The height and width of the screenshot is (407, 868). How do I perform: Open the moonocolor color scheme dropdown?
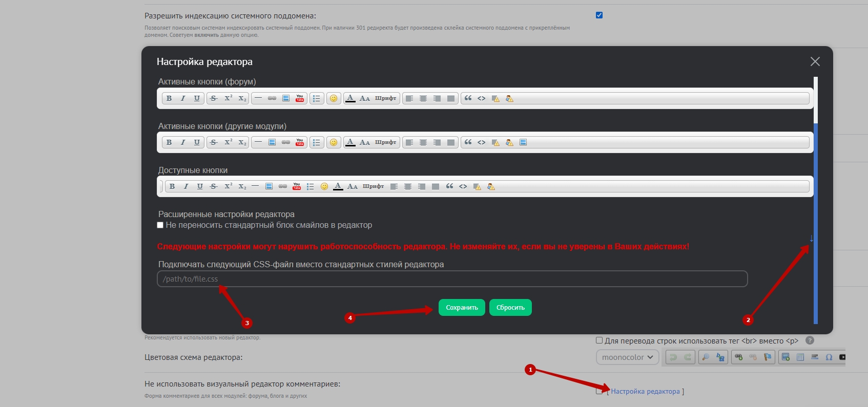click(x=627, y=357)
